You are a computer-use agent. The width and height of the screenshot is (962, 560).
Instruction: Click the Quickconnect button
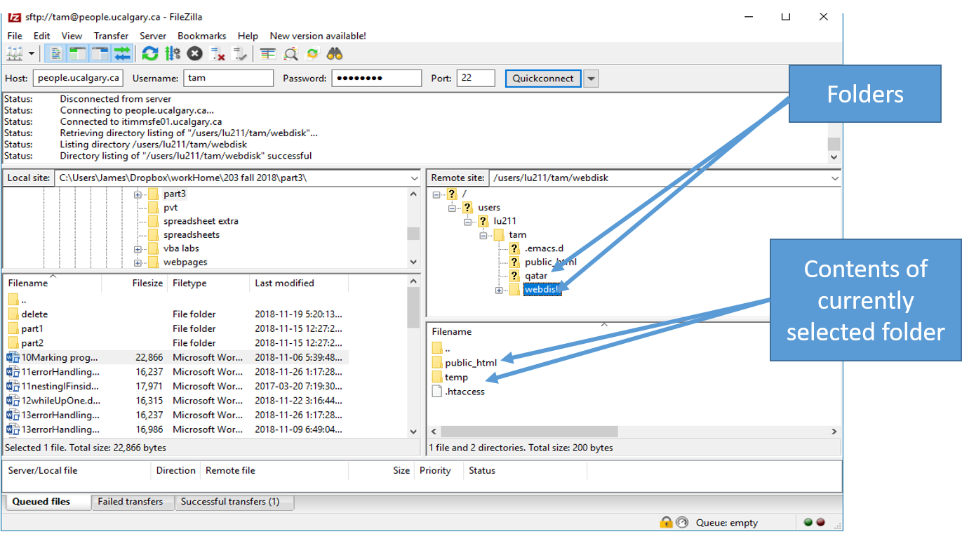542,79
